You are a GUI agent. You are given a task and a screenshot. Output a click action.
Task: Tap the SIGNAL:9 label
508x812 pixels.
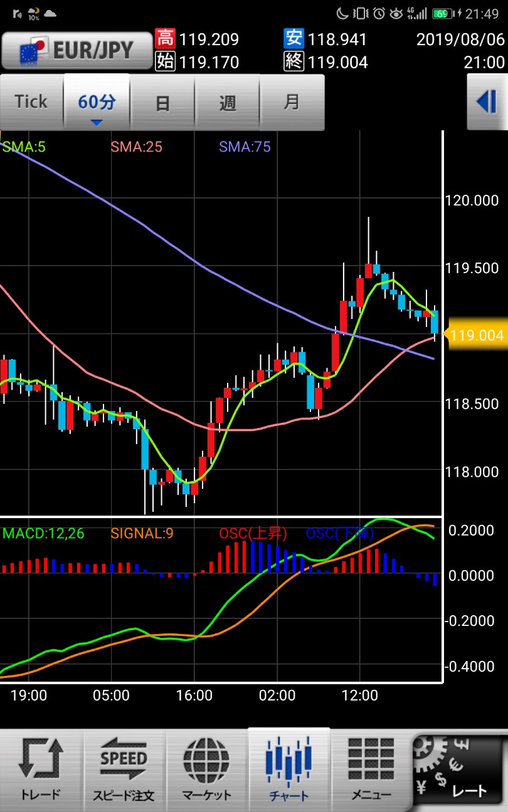(x=142, y=534)
